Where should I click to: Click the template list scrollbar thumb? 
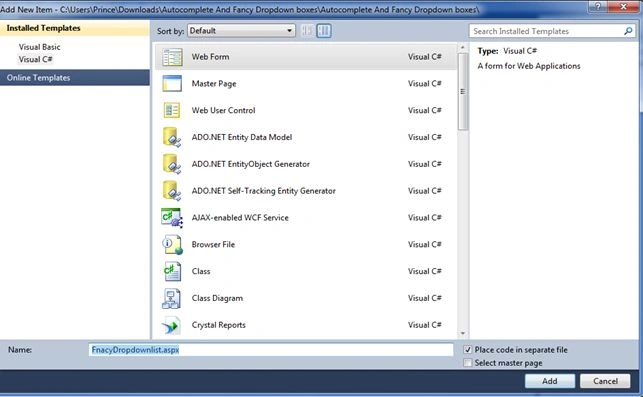coord(463,91)
